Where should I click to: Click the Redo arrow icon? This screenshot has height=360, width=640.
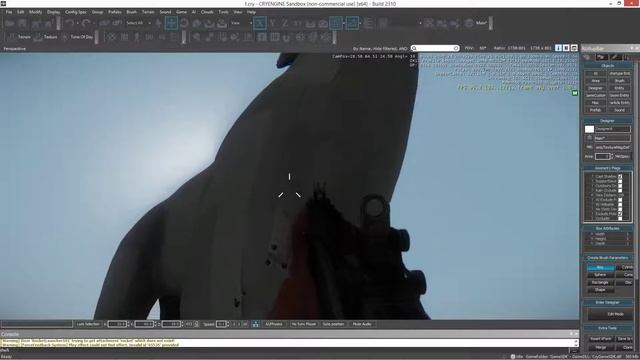pyautogui.click(x=86, y=23)
